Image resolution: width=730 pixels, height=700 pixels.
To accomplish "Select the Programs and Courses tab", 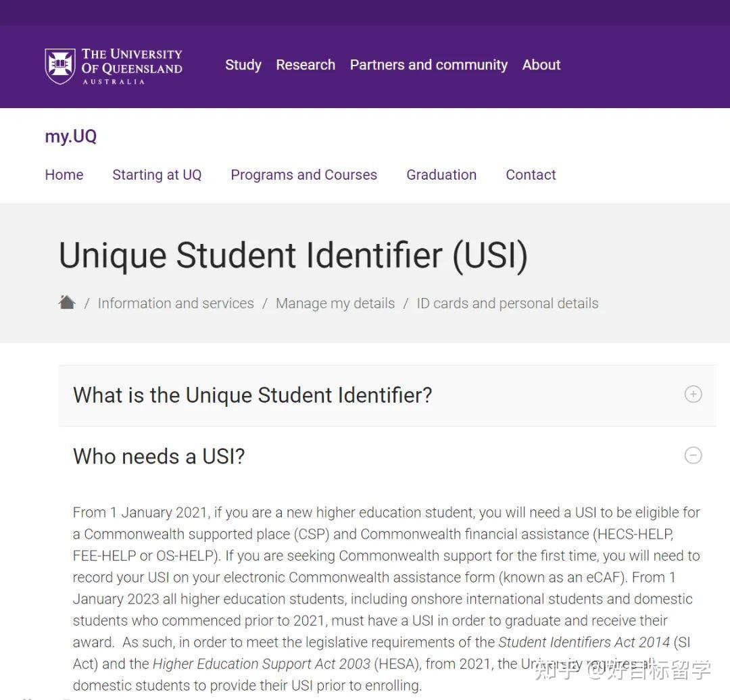I will [303, 175].
